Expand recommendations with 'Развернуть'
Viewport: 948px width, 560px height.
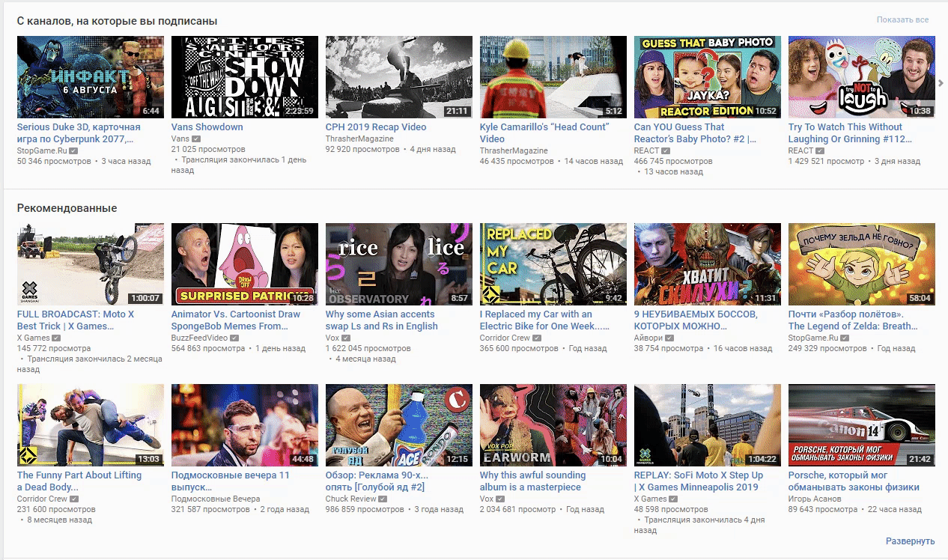[910, 541]
